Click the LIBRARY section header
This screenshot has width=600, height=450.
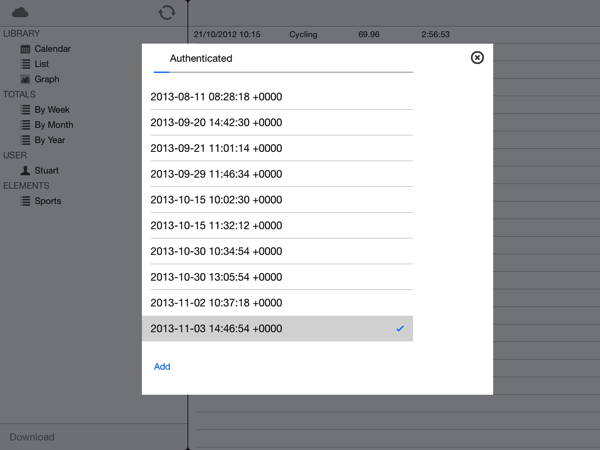click(x=21, y=34)
